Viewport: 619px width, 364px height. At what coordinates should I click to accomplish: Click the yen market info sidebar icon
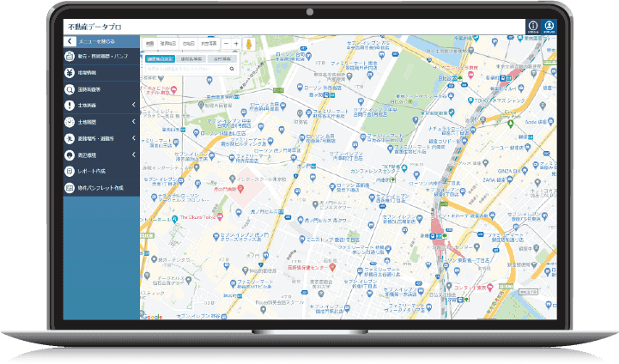(x=69, y=72)
